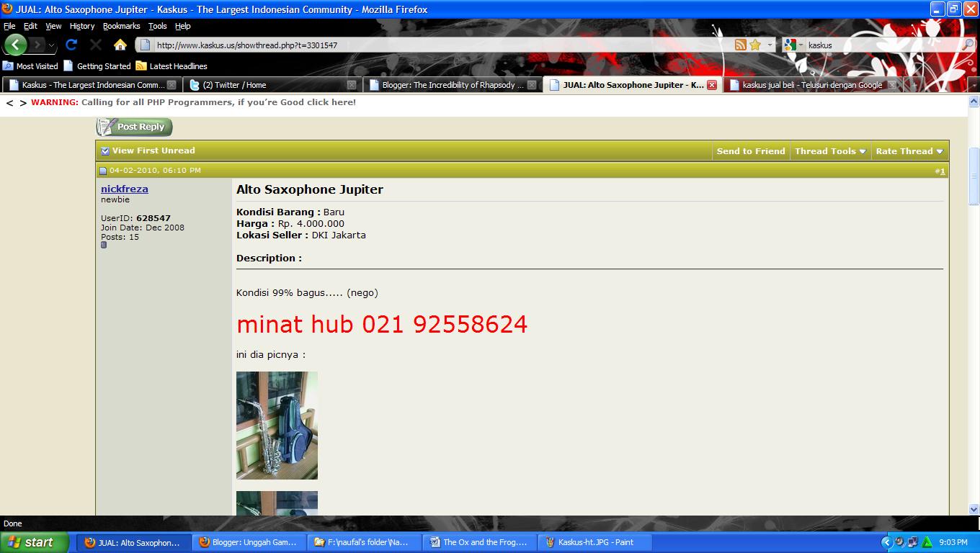
Task: Go to the Home page icon
Action: [x=120, y=45]
